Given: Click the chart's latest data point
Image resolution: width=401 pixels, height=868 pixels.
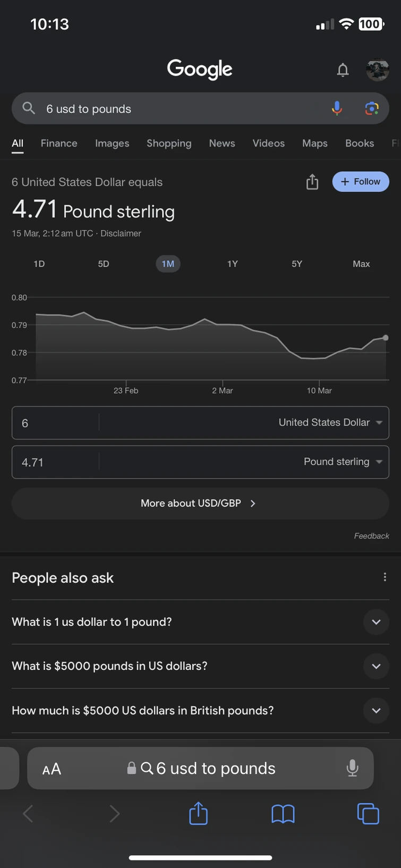Looking at the screenshot, I should pyautogui.click(x=386, y=338).
